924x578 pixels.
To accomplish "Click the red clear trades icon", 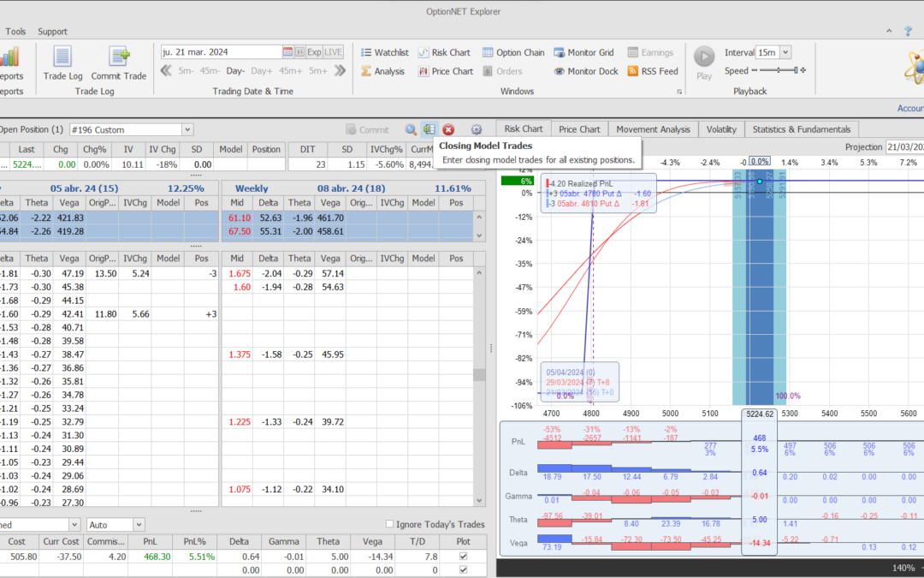I will tap(448, 129).
